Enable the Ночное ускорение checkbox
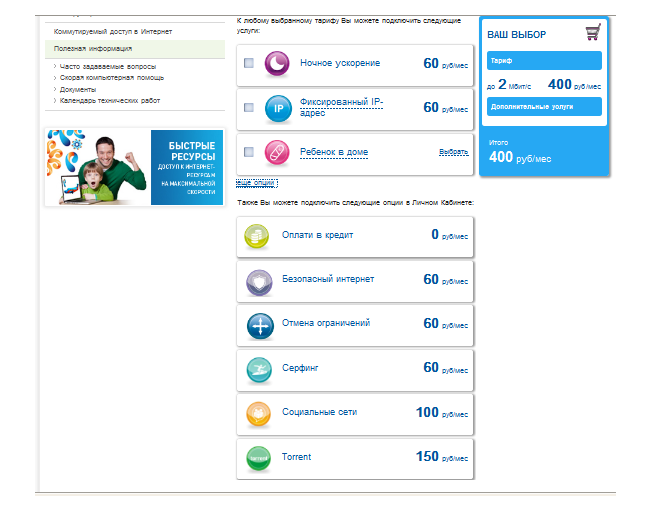The height and width of the screenshot is (516, 654). [249, 64]
